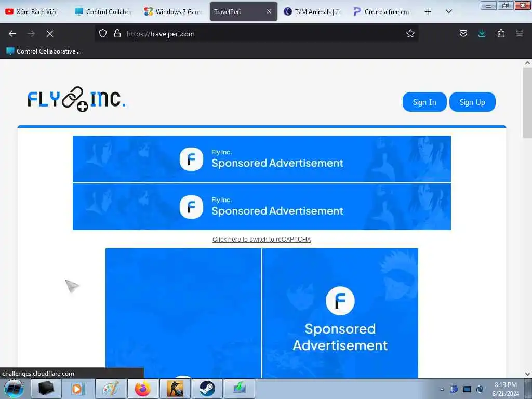Open a new browser tab
Screen dimensions: 532x399
[x=428, y=12]
